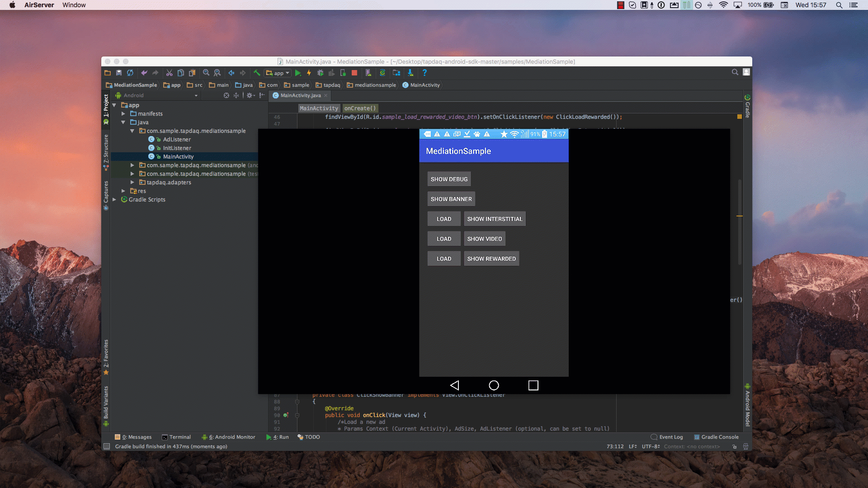Click the Make Project hammer icon

257,73
